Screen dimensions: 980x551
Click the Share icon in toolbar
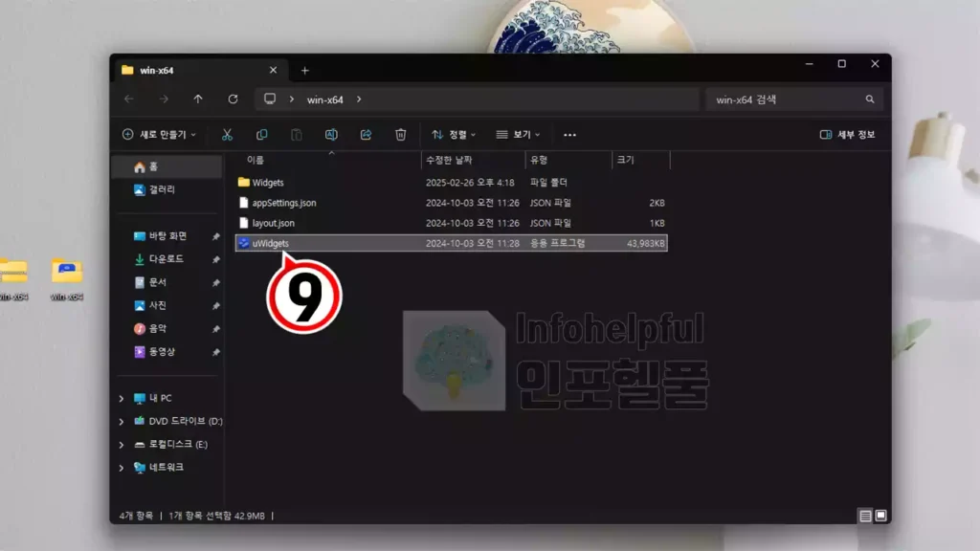(367, 134)
